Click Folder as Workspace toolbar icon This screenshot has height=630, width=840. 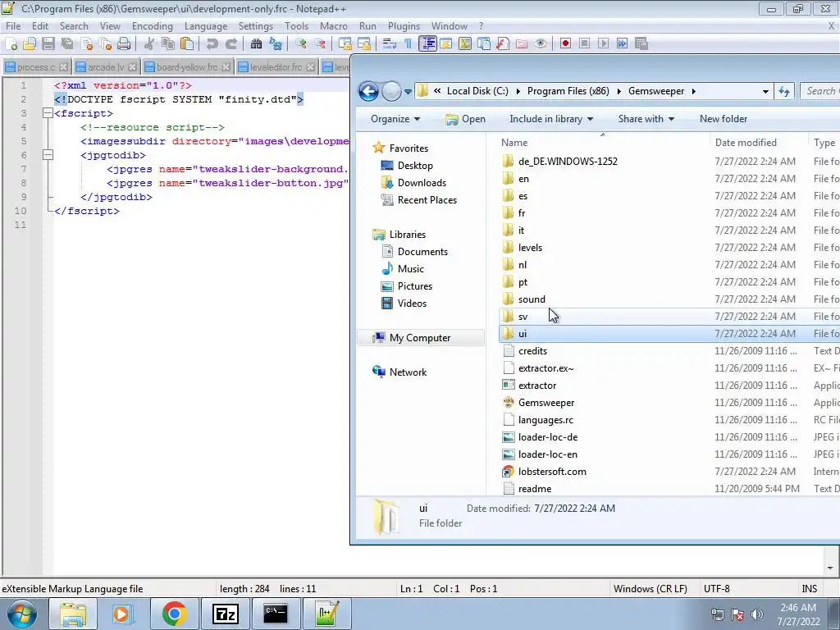(x=521, y=44)
